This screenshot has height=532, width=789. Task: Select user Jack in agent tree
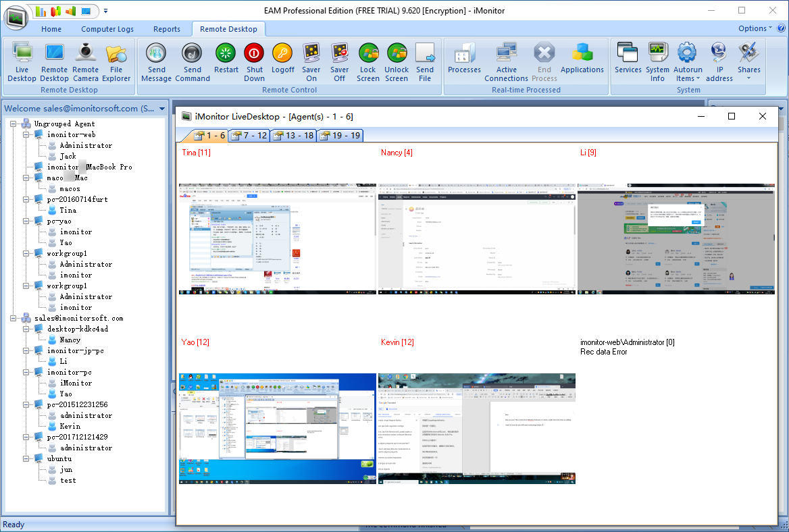click(68, 156)
